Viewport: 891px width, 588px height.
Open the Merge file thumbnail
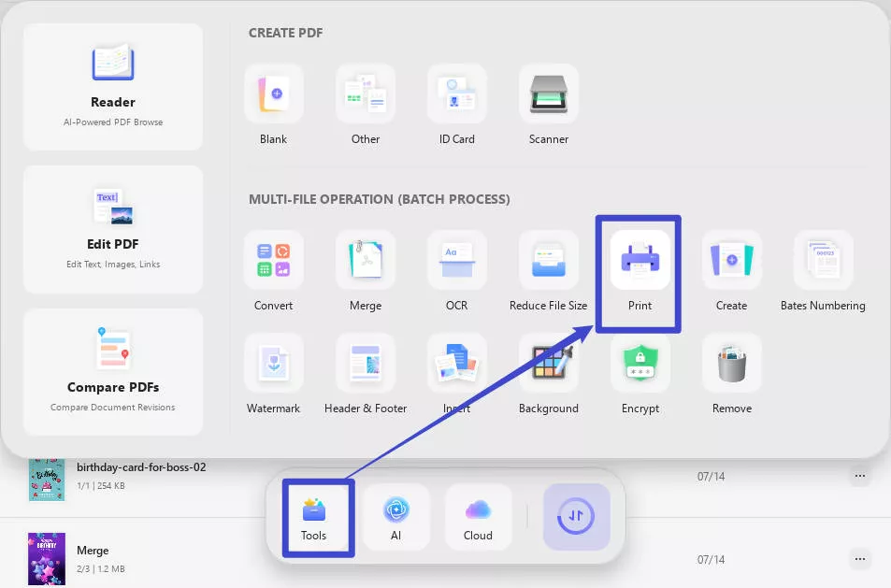[x=47, y=559]
